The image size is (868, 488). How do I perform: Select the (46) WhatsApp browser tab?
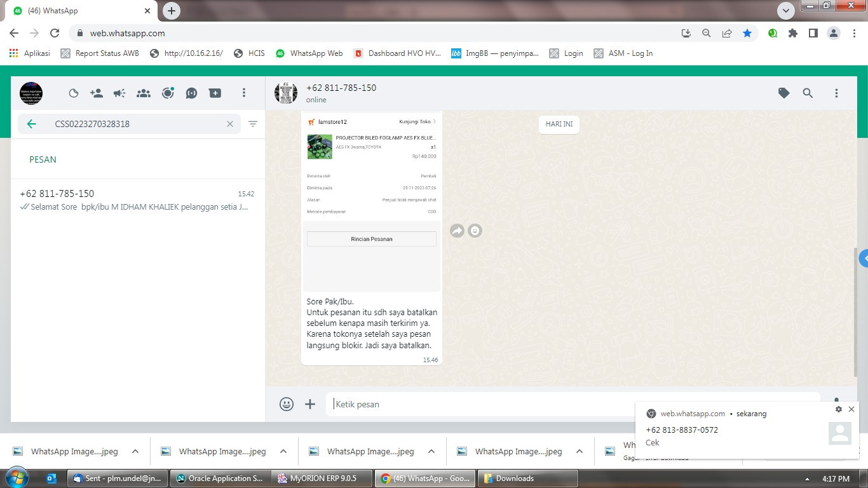[x=82, y=11]
